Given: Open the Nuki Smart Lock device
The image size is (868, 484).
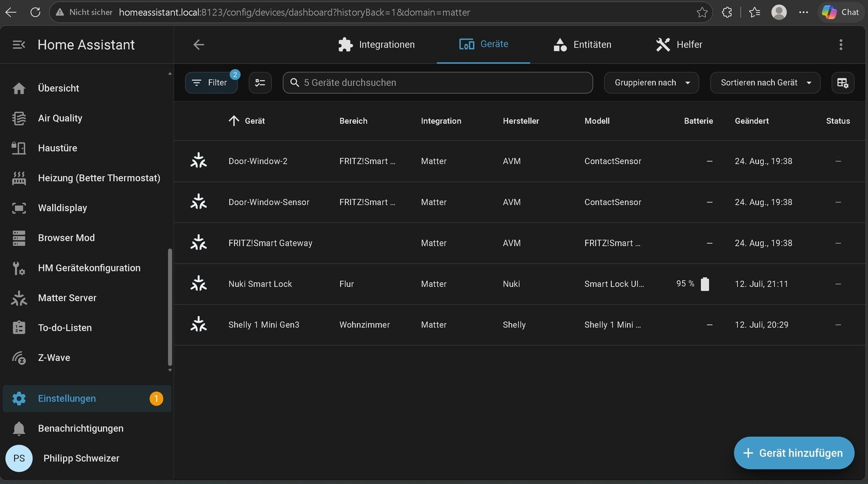Looking at the screenshot, I should (520, 284).
